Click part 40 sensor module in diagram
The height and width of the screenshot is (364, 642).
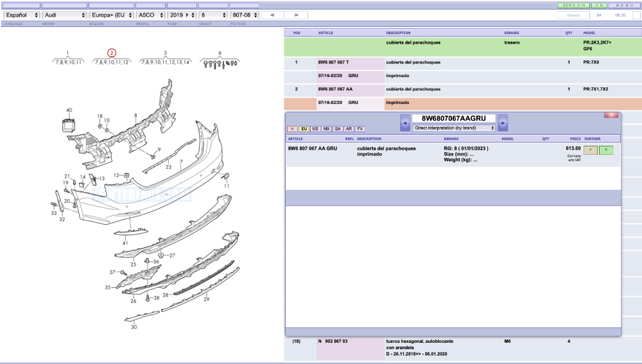tap(69, 125)
